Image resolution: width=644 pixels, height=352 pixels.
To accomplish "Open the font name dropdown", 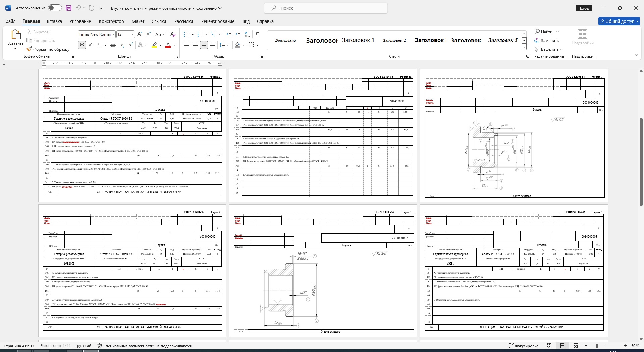I will point(114,34).
